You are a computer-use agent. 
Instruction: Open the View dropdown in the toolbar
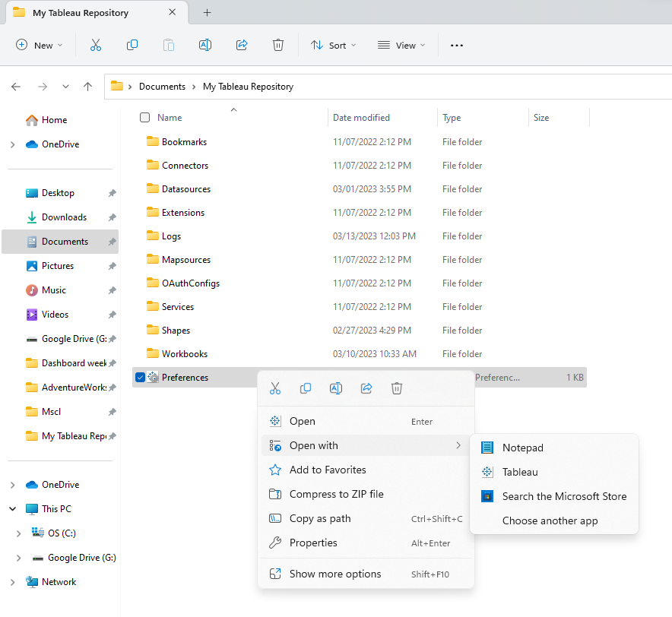pos(401,46)
